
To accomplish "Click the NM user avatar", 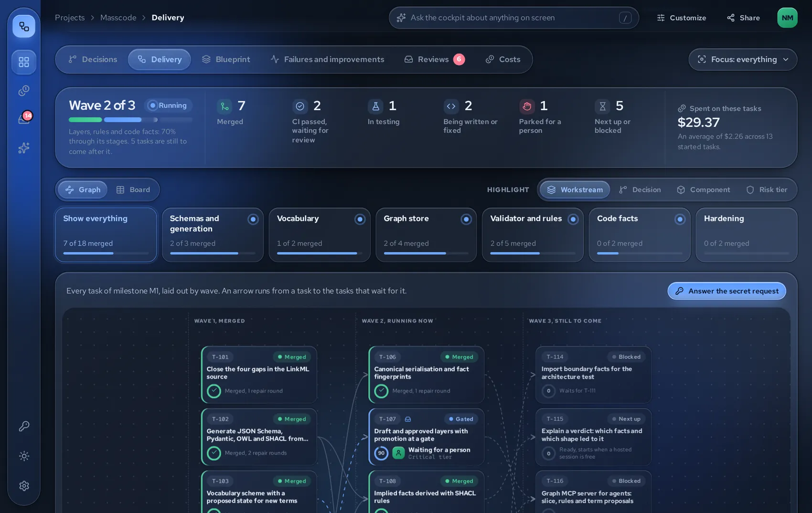I will 787,18.
